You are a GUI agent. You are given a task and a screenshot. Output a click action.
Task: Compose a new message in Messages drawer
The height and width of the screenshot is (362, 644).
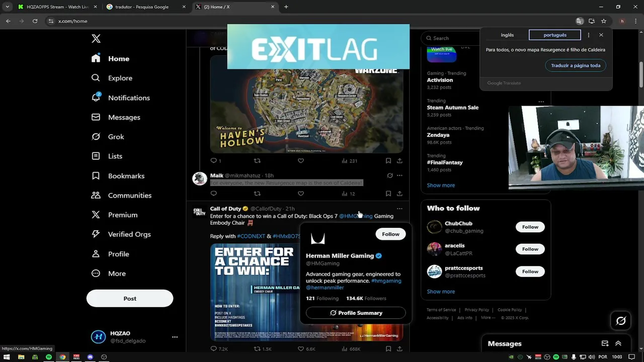605,344
